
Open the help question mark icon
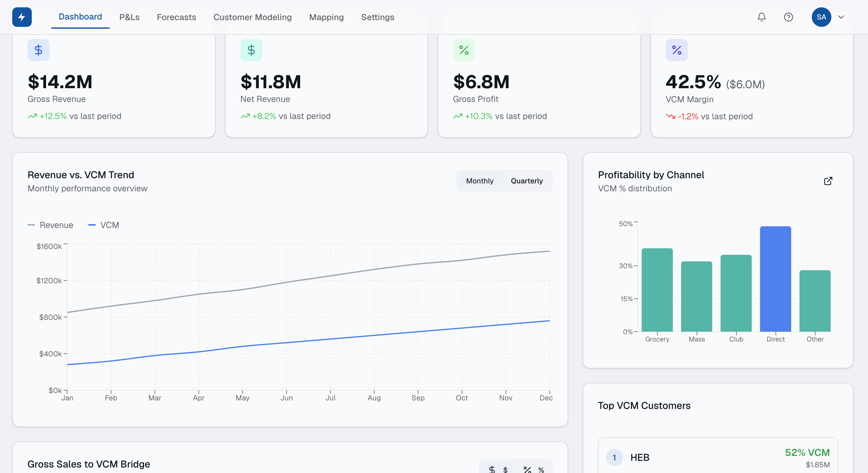789,17
